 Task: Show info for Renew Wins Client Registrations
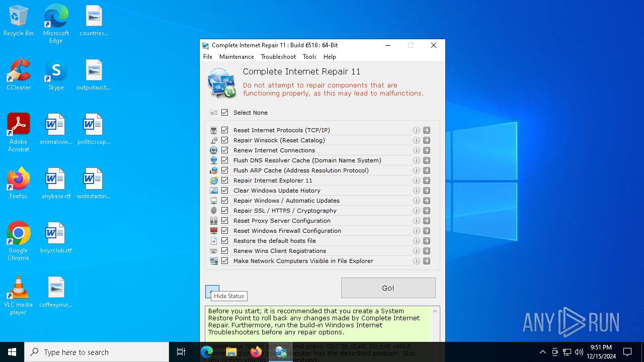[416, 251]
